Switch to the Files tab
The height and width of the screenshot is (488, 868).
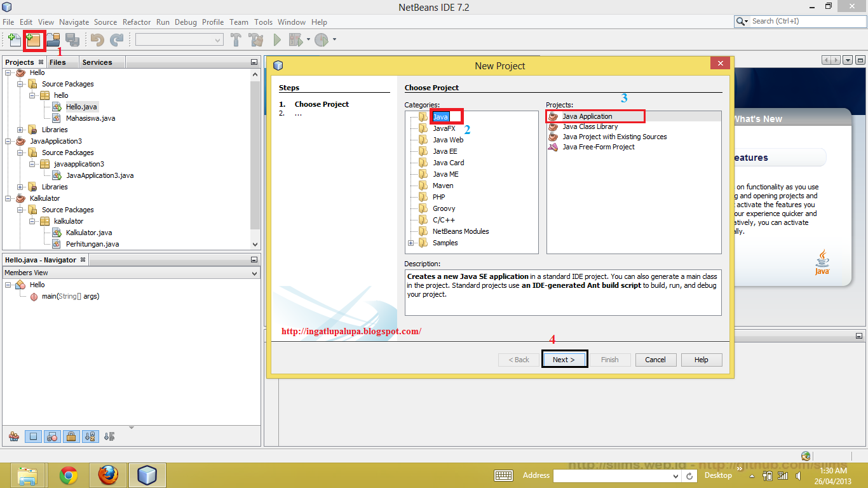pyautogui.click(x=57, y=62)
